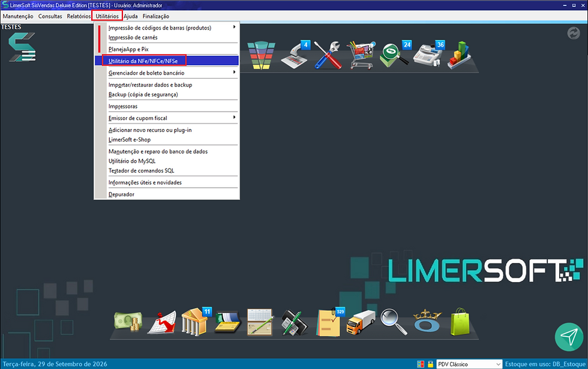The height and width of the screenshot is (369, 588).
Task: Open the Manutenção menu
Action: [18, 16]
